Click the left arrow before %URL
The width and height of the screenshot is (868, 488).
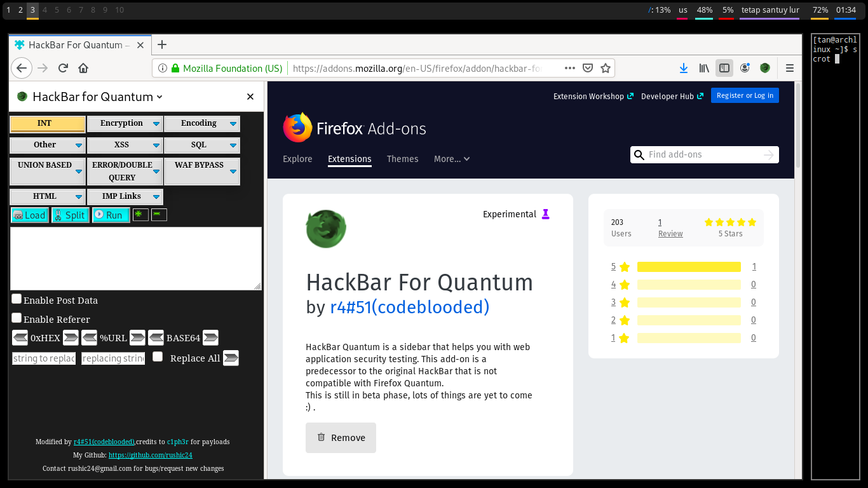(89, 337)
